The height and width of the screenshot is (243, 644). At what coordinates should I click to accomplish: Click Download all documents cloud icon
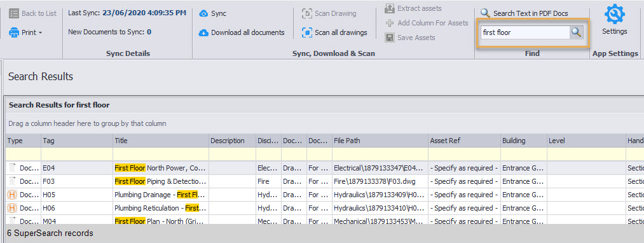pos(203,33)
